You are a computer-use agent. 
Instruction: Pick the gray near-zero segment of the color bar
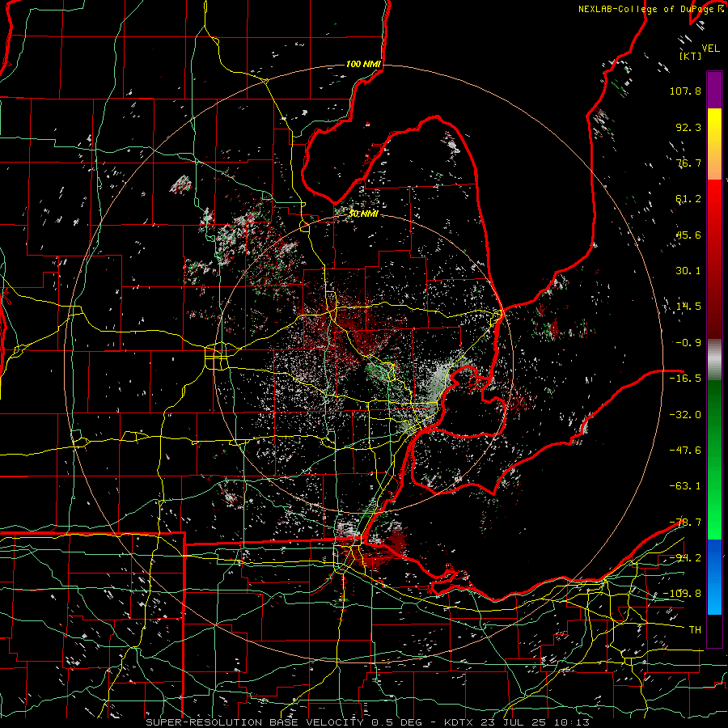pos(714,360)
